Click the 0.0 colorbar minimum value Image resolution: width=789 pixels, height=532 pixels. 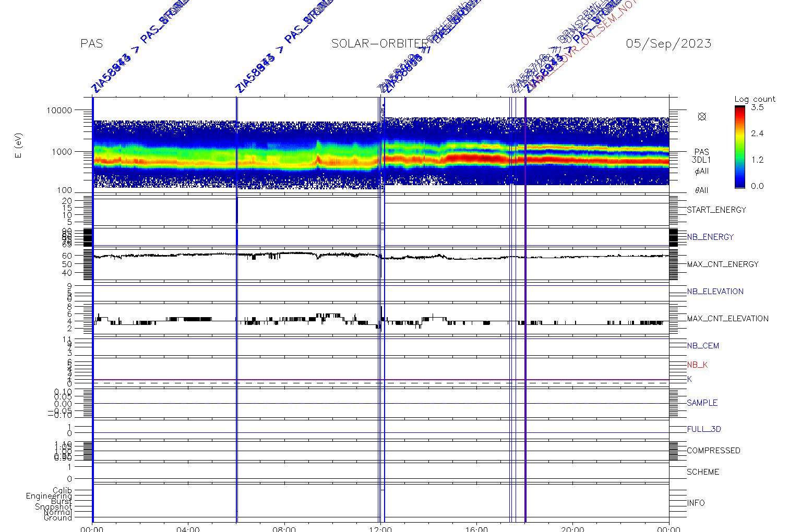tap(757, 186)
